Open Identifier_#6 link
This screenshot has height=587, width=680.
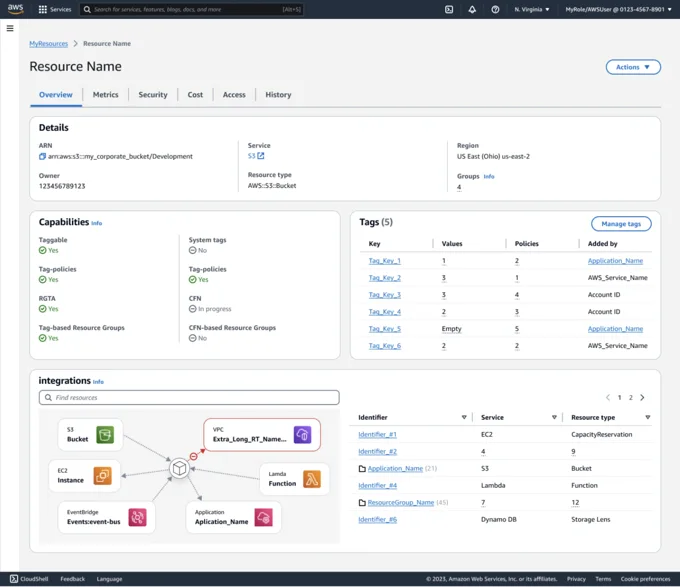coord(377,519)
